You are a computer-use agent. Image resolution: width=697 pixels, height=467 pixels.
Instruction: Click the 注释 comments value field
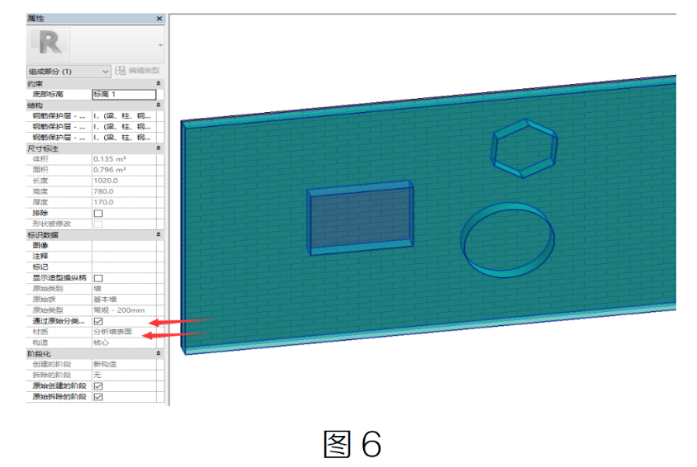click(x=124, y=256)
